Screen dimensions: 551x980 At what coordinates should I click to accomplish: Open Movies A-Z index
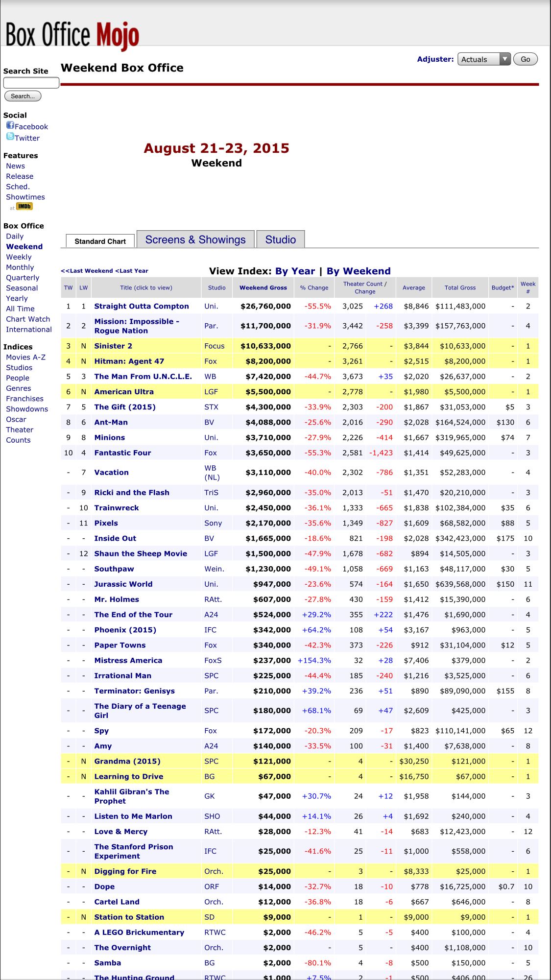coord(25,357)
